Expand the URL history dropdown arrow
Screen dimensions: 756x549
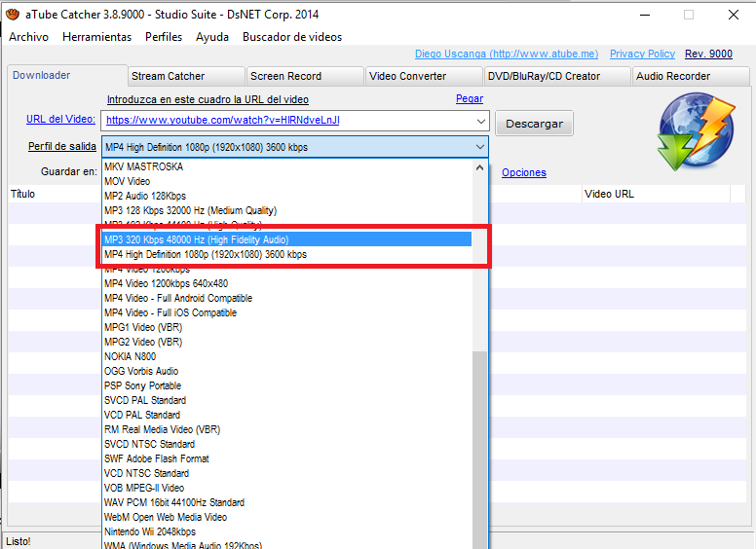point(480,122)
